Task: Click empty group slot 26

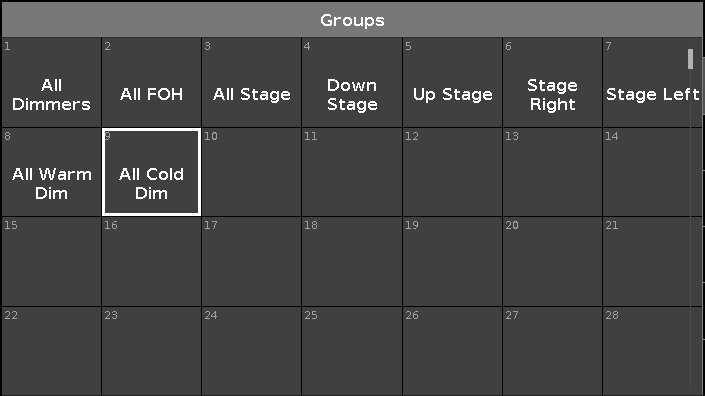Action: point(452,351)
